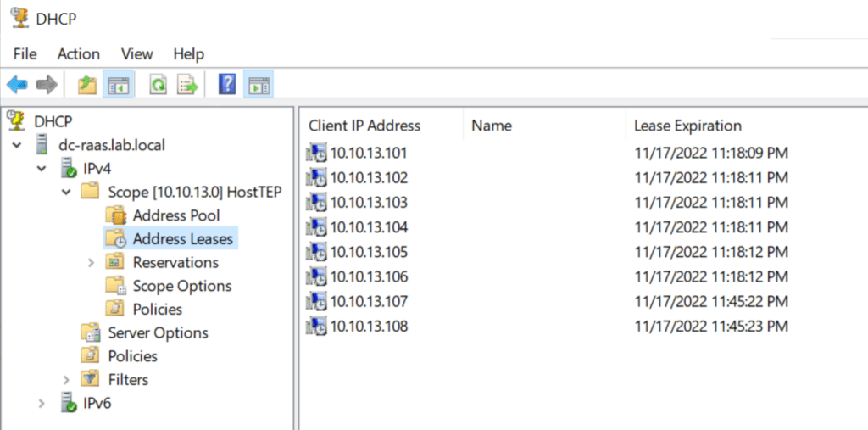Open Help via the question mark icon
868x430 pixels.
click(x=226, y=85)
